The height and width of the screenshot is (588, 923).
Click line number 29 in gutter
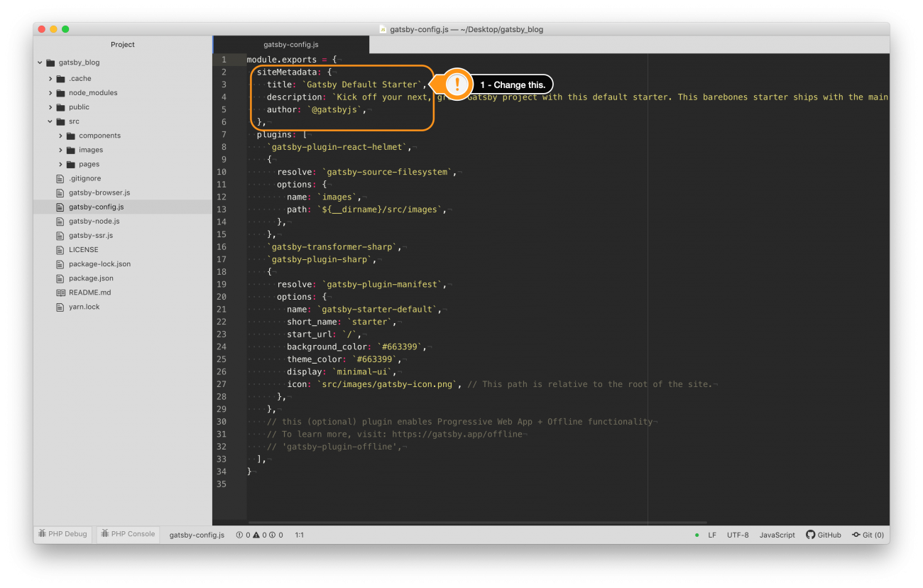(x=222, y=409)
